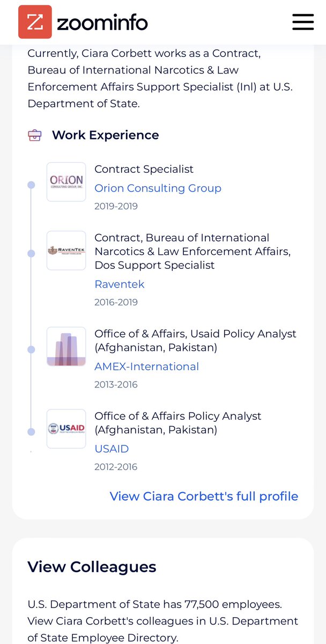
Task: Open the Raventek company link
Action: point(119,284)
